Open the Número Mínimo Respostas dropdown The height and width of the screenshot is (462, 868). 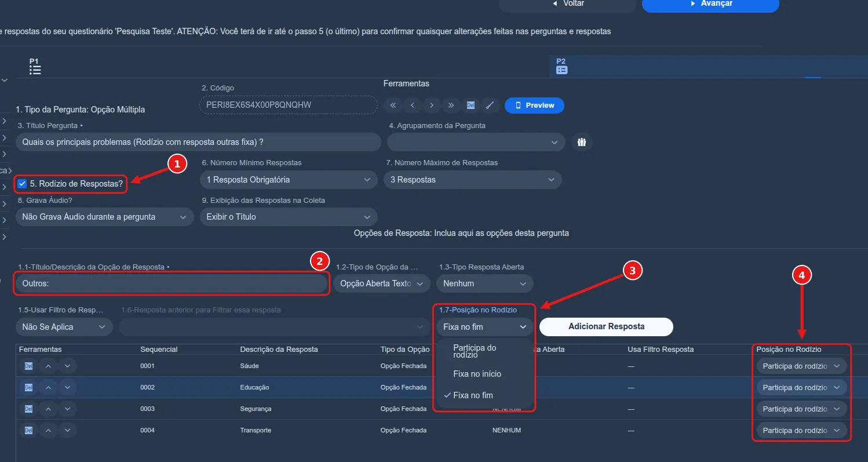coord(289,180)
